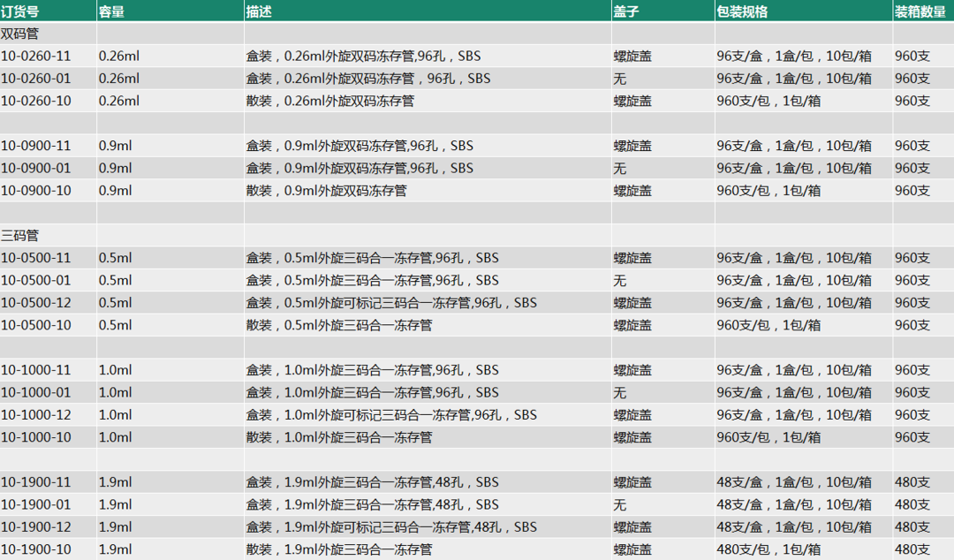The height and width of the screenshot is (560, 954).
Task: Select the 三码管 section label
Action: 19,236
